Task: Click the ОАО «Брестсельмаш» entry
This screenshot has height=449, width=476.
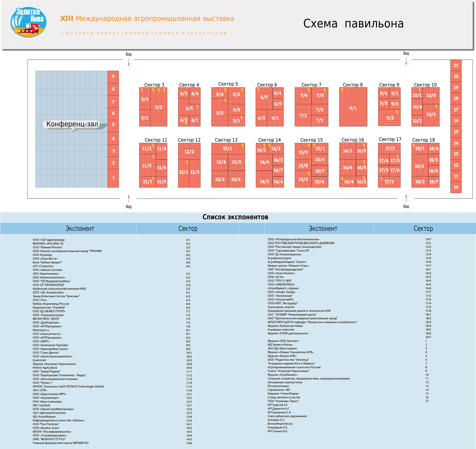Action: tap(47, 401)
